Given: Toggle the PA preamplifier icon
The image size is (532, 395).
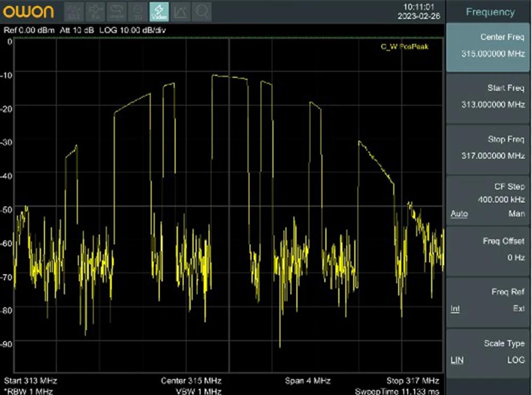Looking at the screenshot, I should coord(95,11).
